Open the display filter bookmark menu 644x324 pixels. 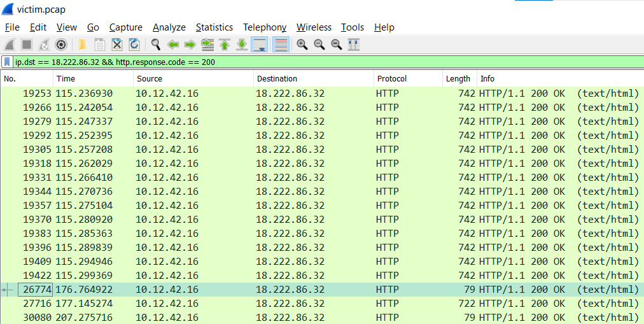tap(7, 62)
